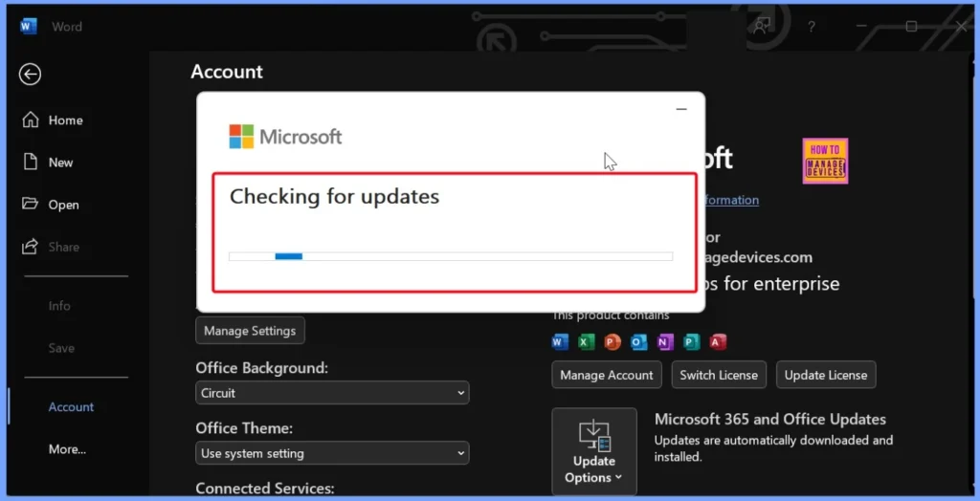The width and height of the screenshot is (980, 501).
Task: Minimize the Checking for updates dialog
Action: (681, 109)
